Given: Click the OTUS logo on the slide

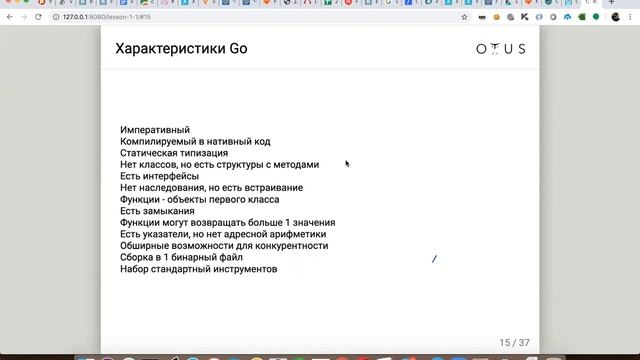Looking at the screenshot, I should point(501,49).
